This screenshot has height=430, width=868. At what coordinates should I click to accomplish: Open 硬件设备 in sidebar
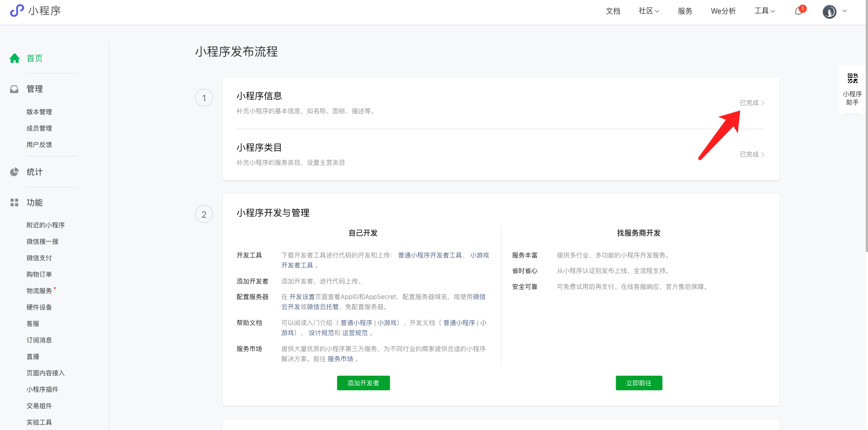click(x=39, y=307)
